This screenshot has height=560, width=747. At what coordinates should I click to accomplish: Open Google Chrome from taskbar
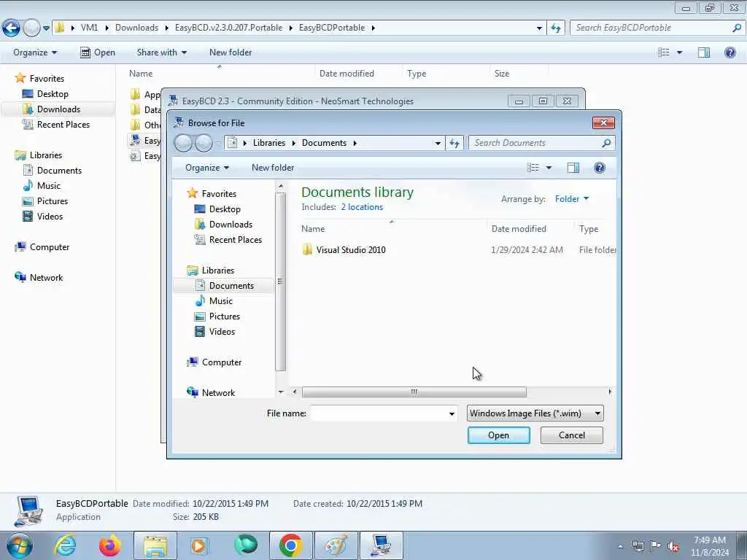pos(290,545)
